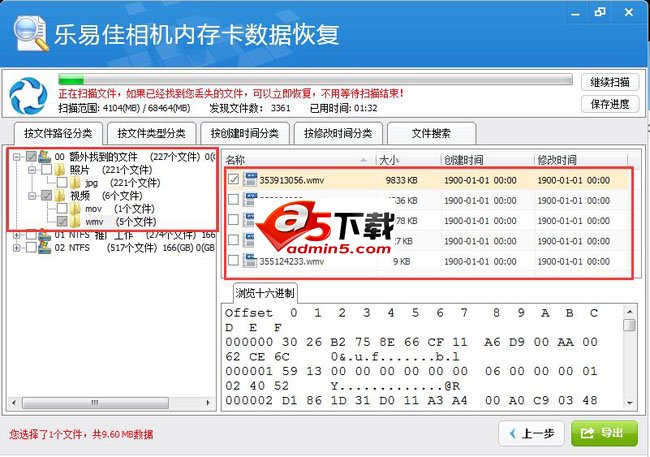Image resolution: width=650 pixels, height=457 pixels.
Task: Toggle checkbox for 00 额外找到的文件
Action: coord(31,156)
